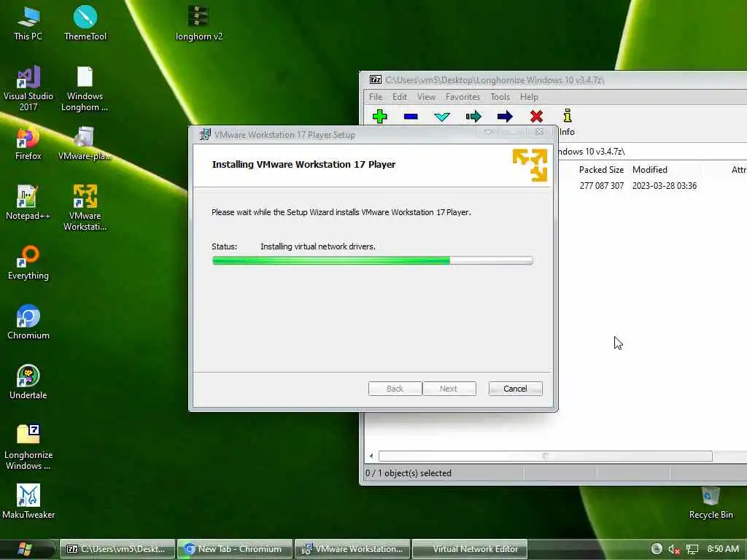Click the network tray icon

click(x=692, y=549)
